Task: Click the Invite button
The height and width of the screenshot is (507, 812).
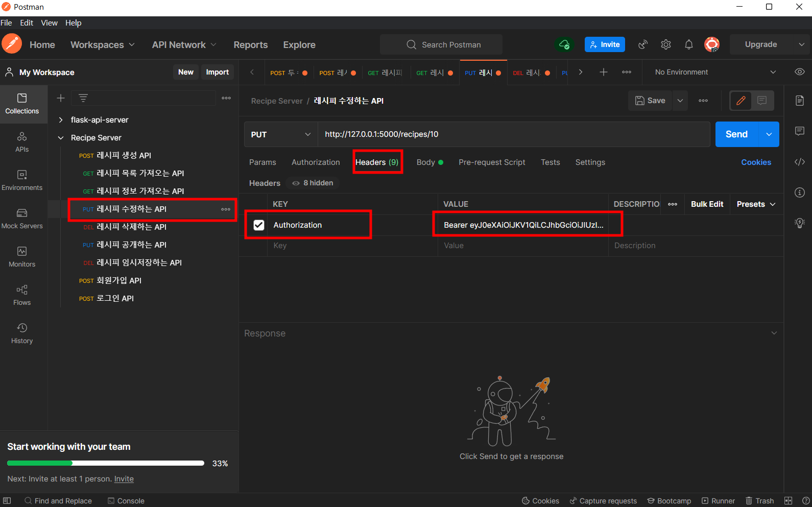Action: tap(605, 44)
